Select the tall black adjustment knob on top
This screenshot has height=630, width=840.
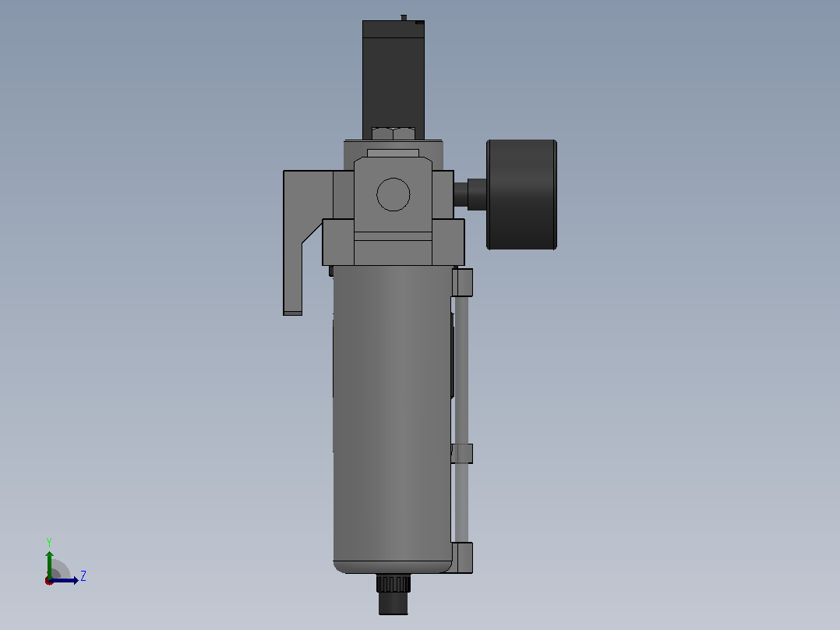(x=394, y=80)
